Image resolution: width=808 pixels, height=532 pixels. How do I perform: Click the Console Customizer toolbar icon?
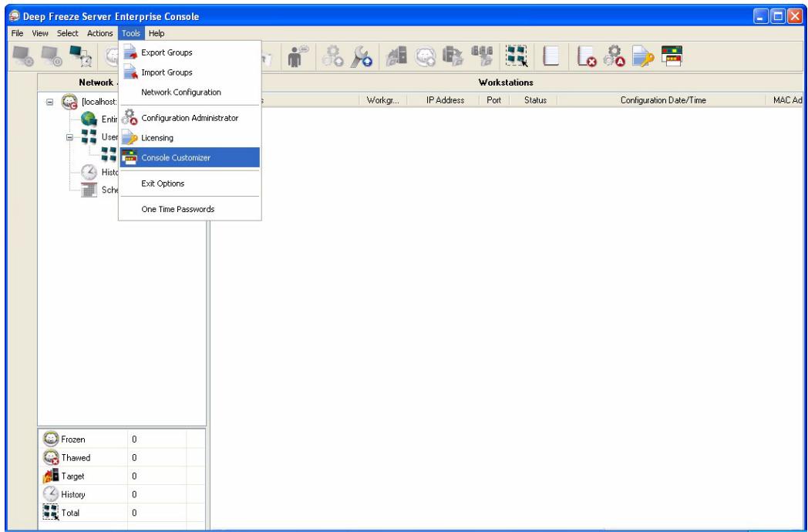pos(672,56)
